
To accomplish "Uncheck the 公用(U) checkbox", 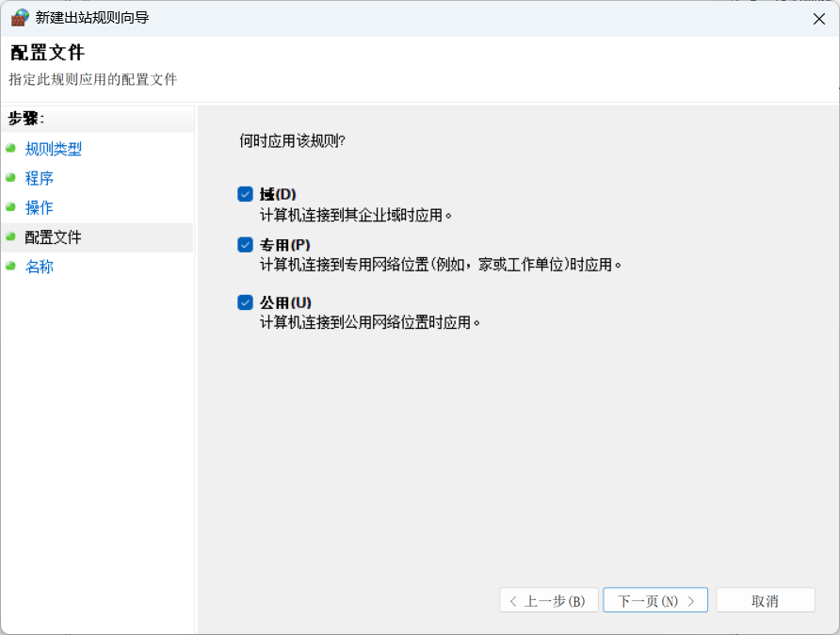I will (x=245, y=302).
